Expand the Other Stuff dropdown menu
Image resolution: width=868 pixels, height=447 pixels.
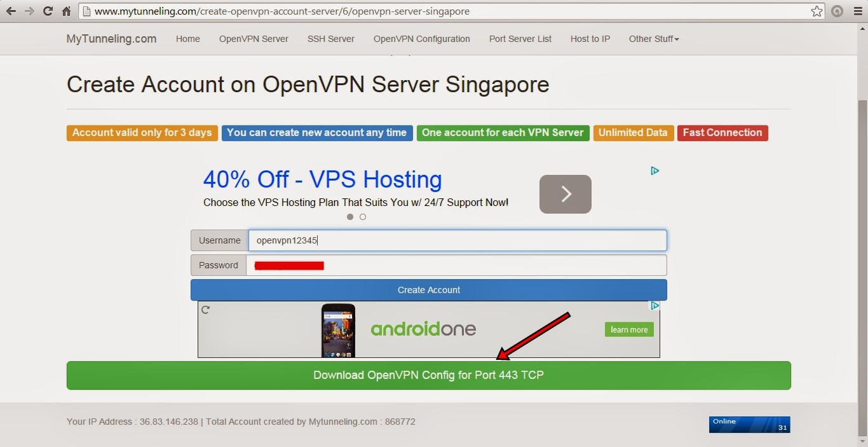tap(654, 39)
